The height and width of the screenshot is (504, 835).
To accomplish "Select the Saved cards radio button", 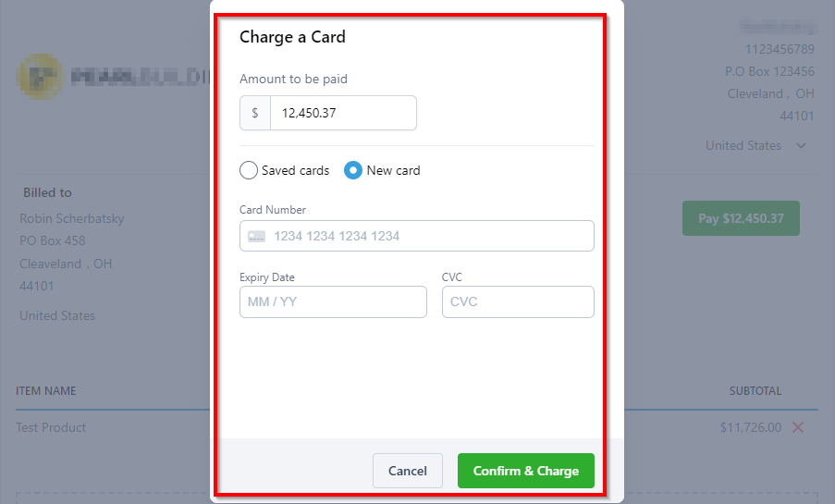I will pos(249,170).
